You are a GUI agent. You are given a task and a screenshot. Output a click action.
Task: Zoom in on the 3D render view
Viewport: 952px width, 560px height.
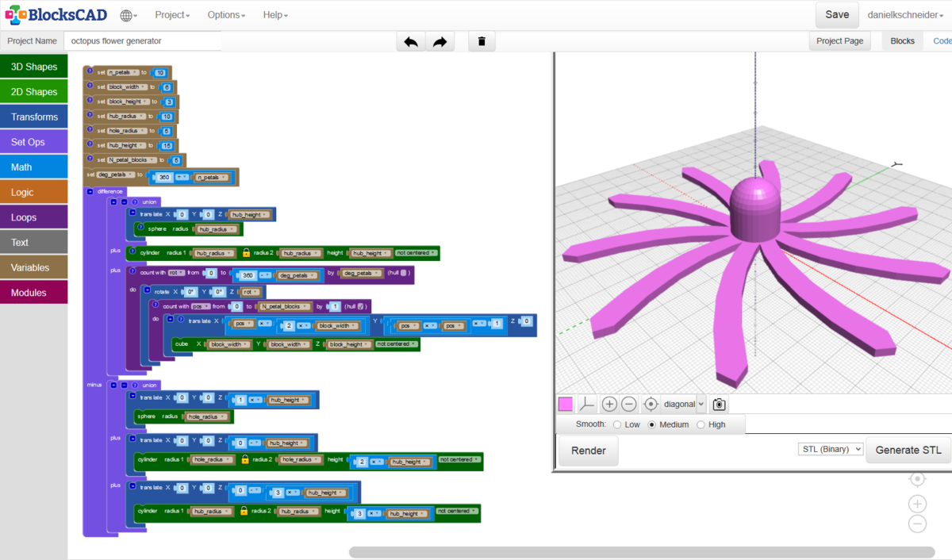pos(609,405)
